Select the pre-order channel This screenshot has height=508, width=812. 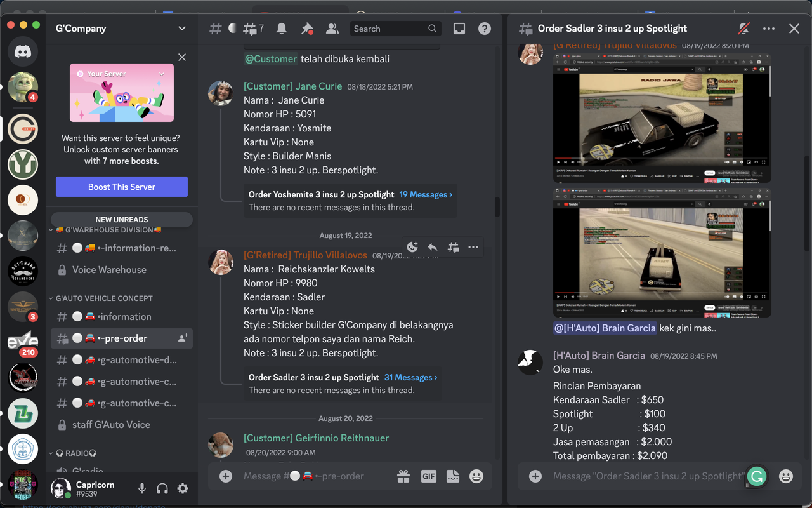click(x=122, y=338)
